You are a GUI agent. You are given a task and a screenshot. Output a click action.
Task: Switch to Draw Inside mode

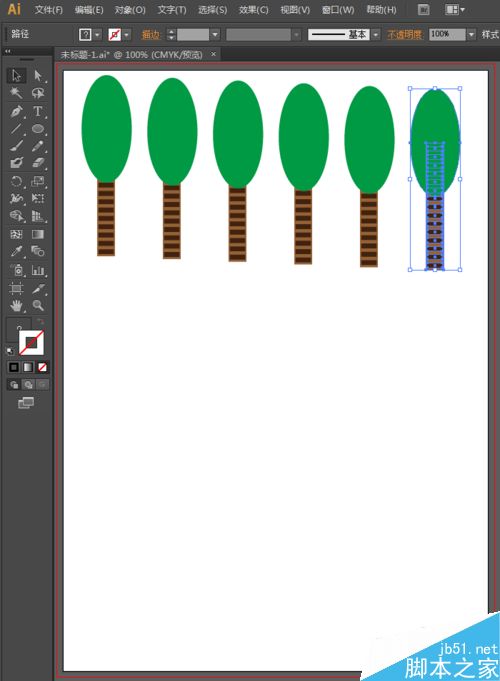pyautogui.click(x=42, y=385)
